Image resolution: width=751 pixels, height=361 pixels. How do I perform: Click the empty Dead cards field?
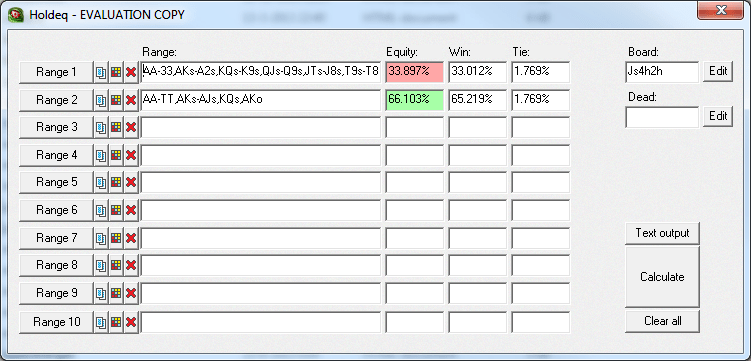click(662, 116)
